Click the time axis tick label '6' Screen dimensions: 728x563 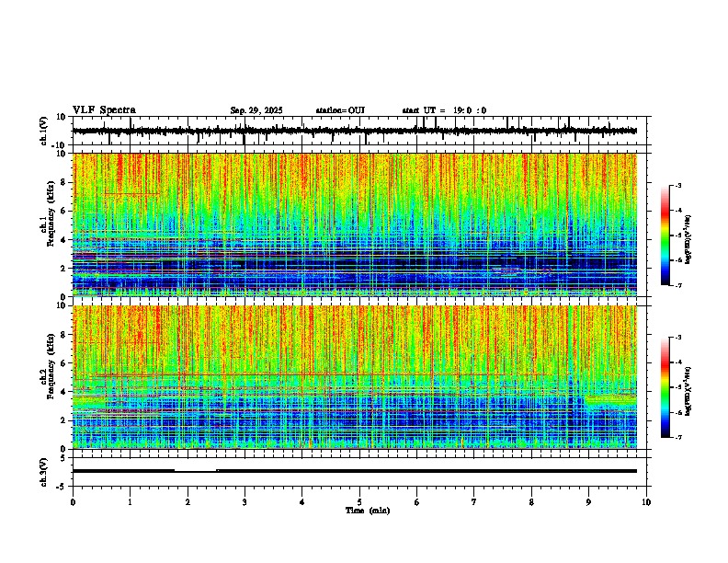417,502
